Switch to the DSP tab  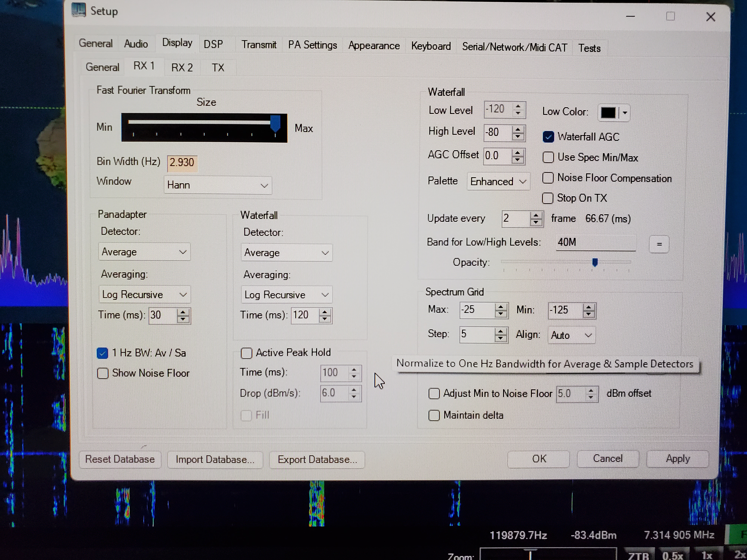(x=213, y=44)
